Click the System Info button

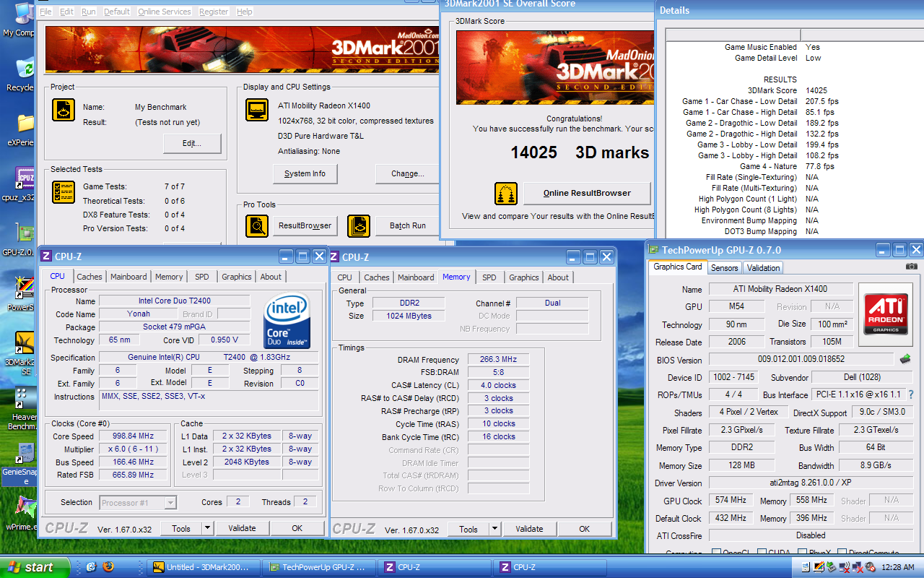(305, 173)
